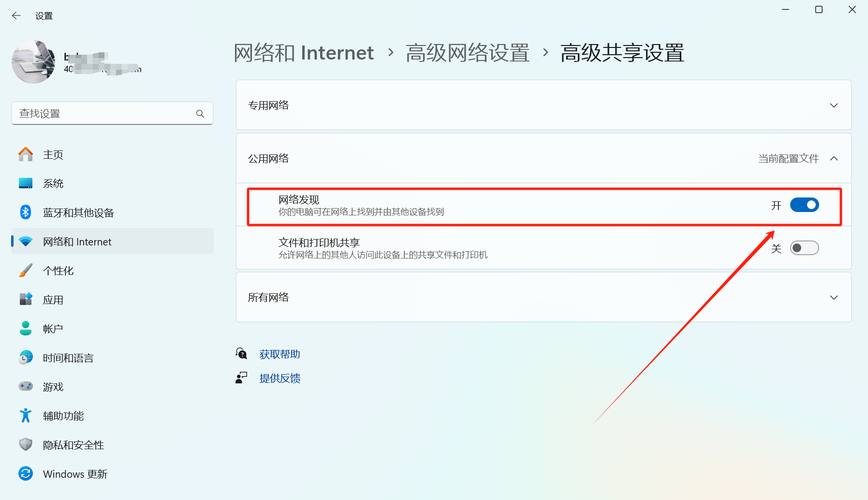Open Windows 更新 page
The image size is (868, 500).
(x=113, y=474)
